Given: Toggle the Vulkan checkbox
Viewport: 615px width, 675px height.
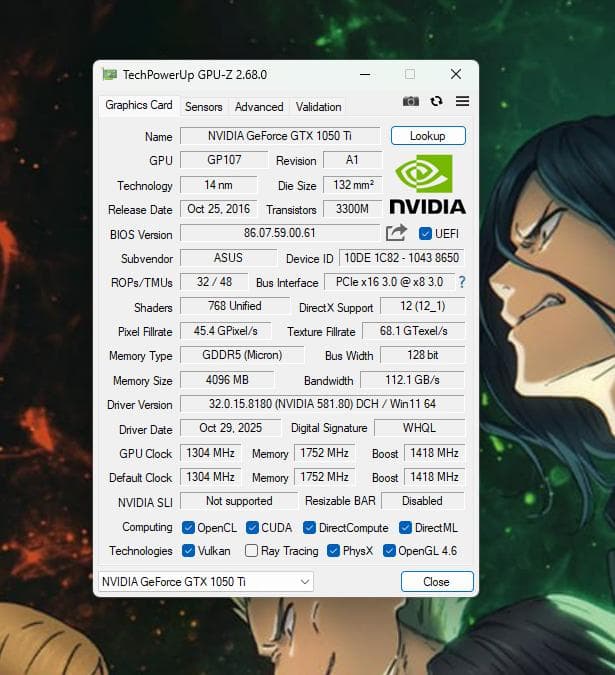Looking at the screenshot, I should (x=188, y=551).
